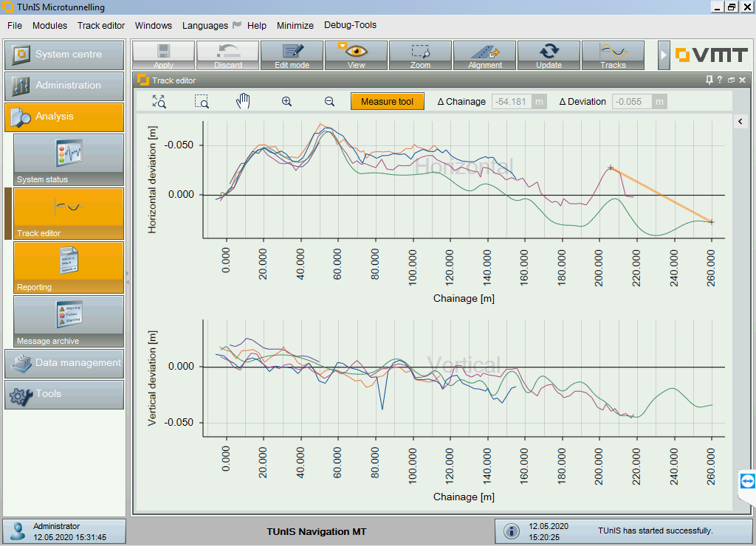The width and height of the screenshot is (756, 546).
Task: Expand the Data management section
Action: 64,363
